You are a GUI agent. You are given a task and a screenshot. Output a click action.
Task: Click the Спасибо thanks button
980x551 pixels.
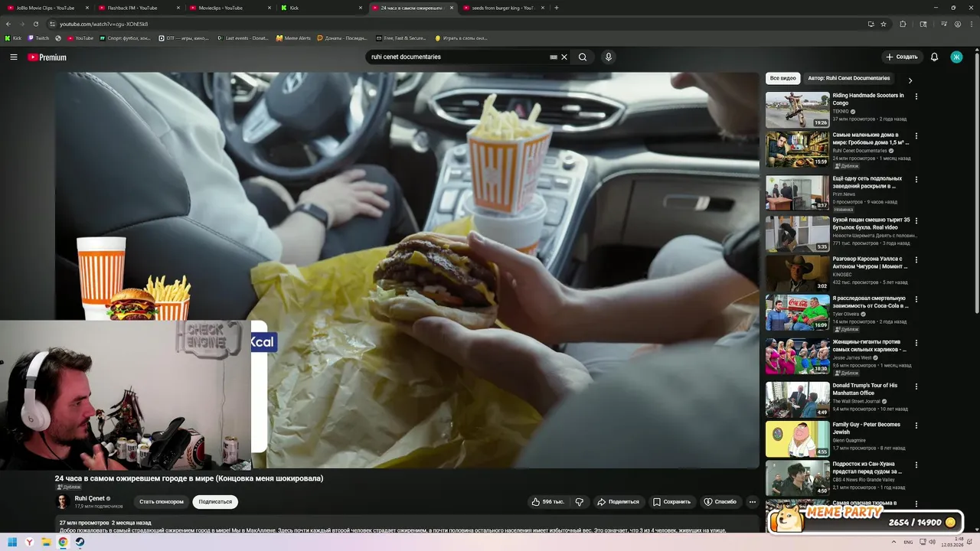point(720,502)
